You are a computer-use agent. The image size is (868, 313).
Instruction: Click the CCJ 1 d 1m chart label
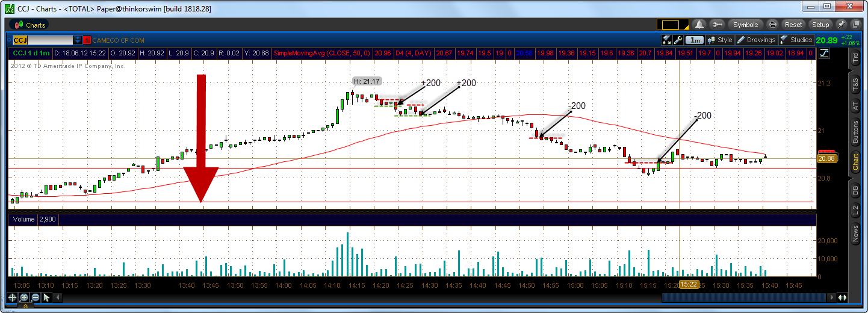point(32,53)
